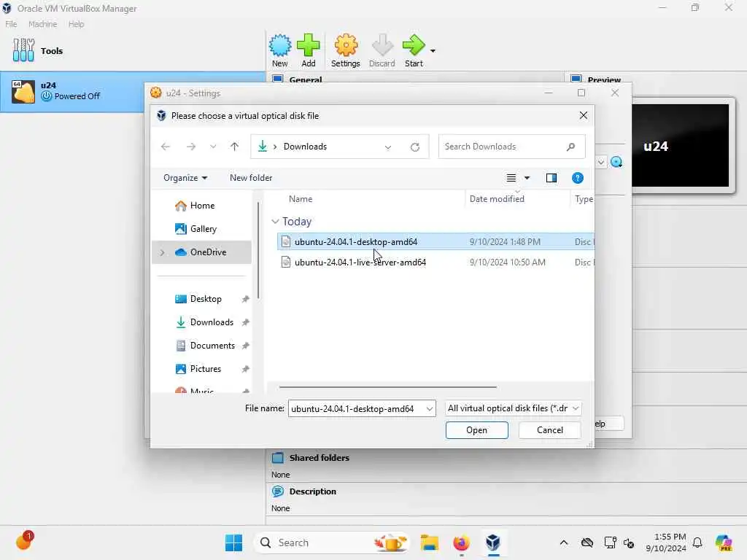This screenshot has width=747, height=560.
Task: Click the u24 preview thumbnail
Action: 681,146
